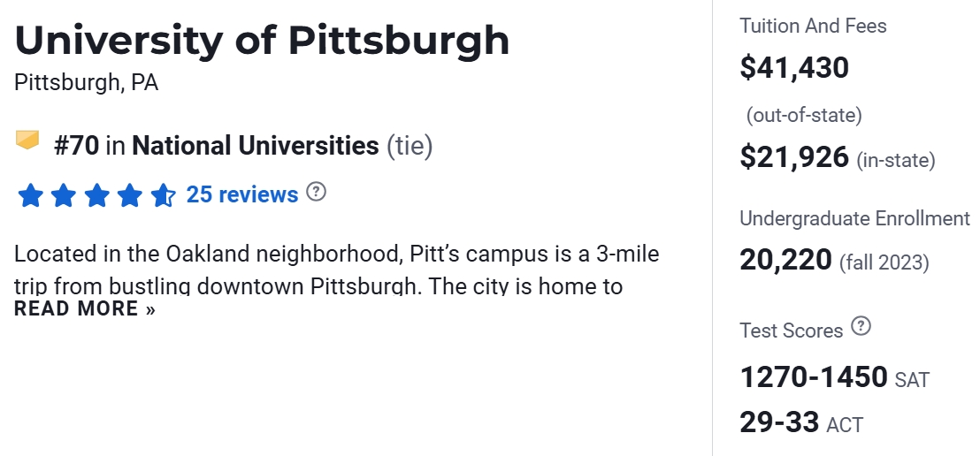
Task: Click the third blue rating star
Action: 96,195
